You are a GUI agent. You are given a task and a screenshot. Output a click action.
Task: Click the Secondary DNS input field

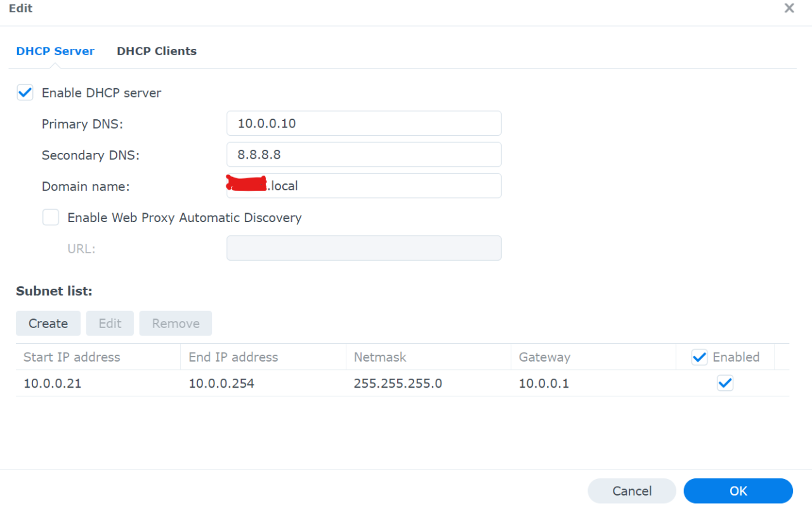[363, 154]
